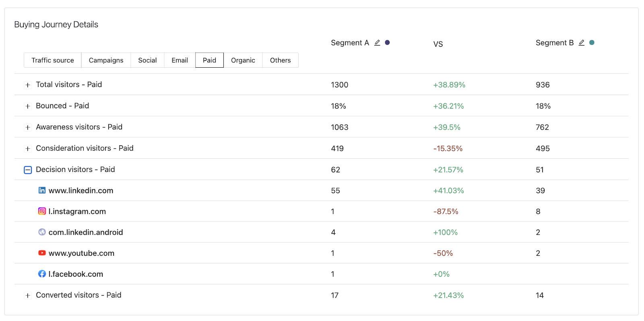
Task: Expand the Bounced - Paid row
Action: coord(28,106)
